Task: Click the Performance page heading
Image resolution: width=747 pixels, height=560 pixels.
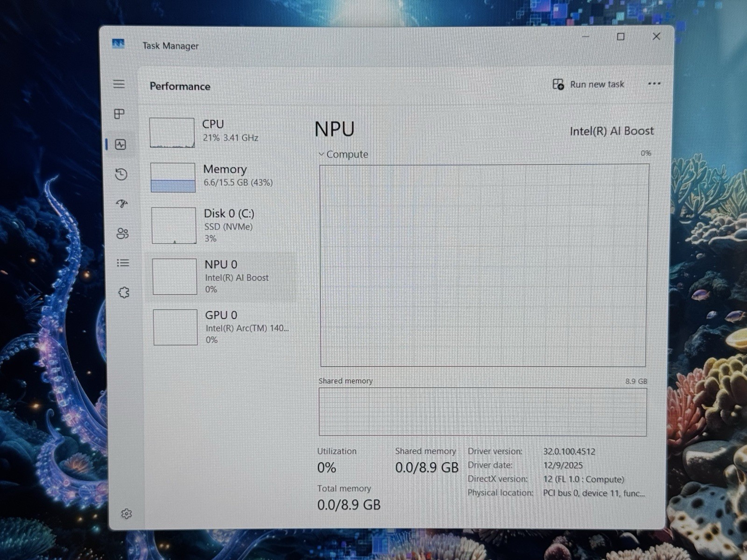Action: (180, 86)
